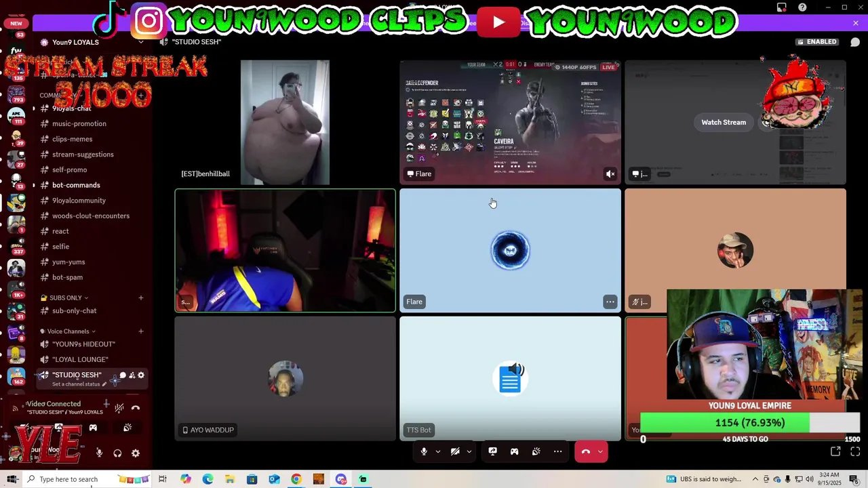Open Windows Start menu
The image size is (868, 488).
[x=12, y=479]
